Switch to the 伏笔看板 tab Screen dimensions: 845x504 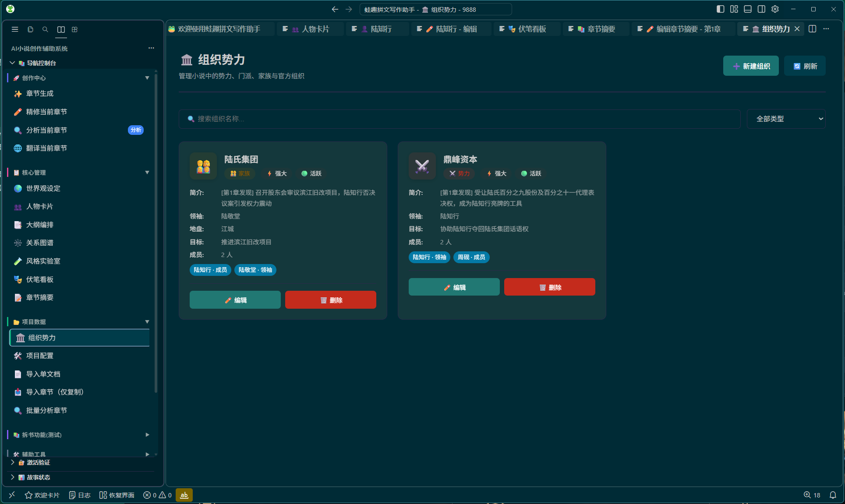[527, 29]
